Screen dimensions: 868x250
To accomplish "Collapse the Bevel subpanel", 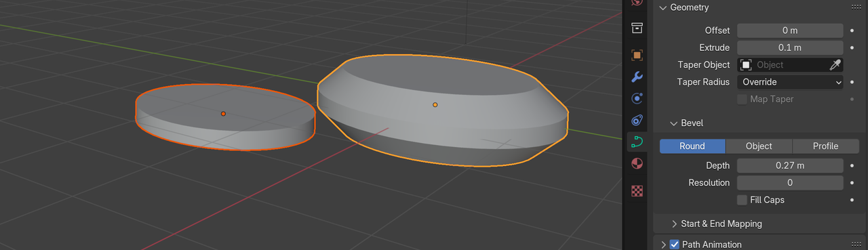I will (674, 123).
